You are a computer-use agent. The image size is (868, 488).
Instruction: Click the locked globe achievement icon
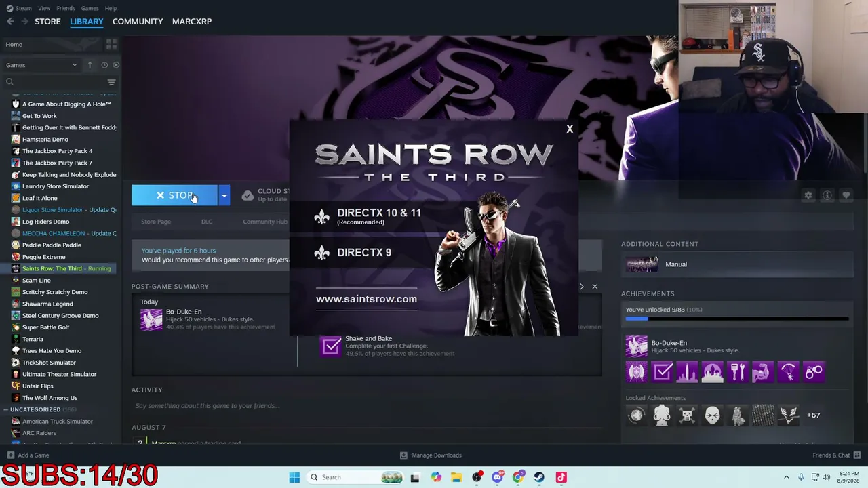pos(637,415)
